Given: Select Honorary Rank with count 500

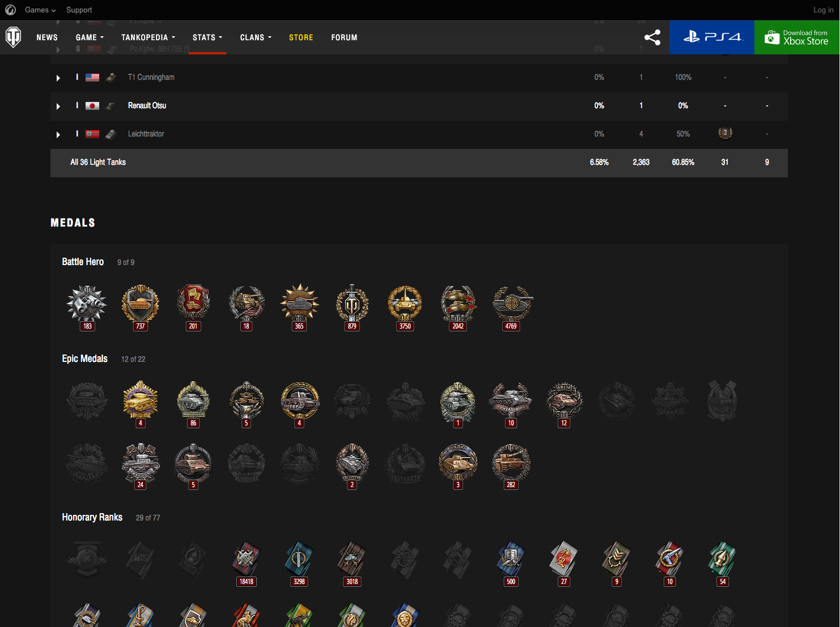Looking at the screenshot, I should [x=511, y=564].
